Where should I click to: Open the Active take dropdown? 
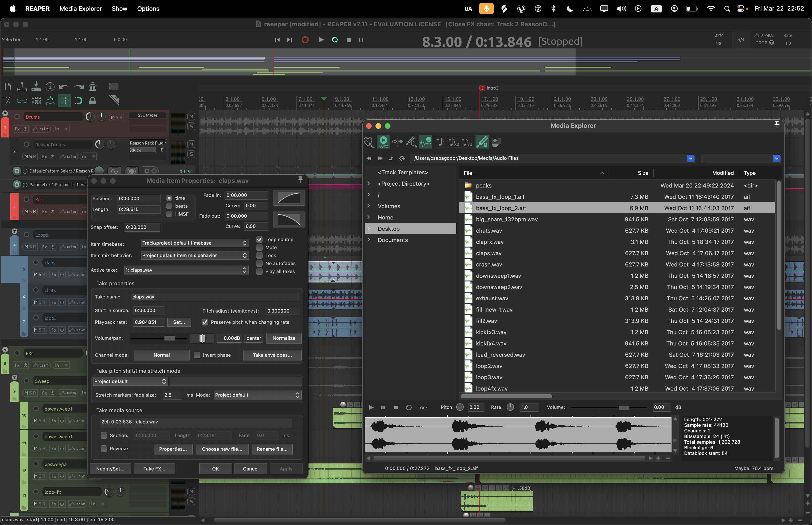coord(186,270)
